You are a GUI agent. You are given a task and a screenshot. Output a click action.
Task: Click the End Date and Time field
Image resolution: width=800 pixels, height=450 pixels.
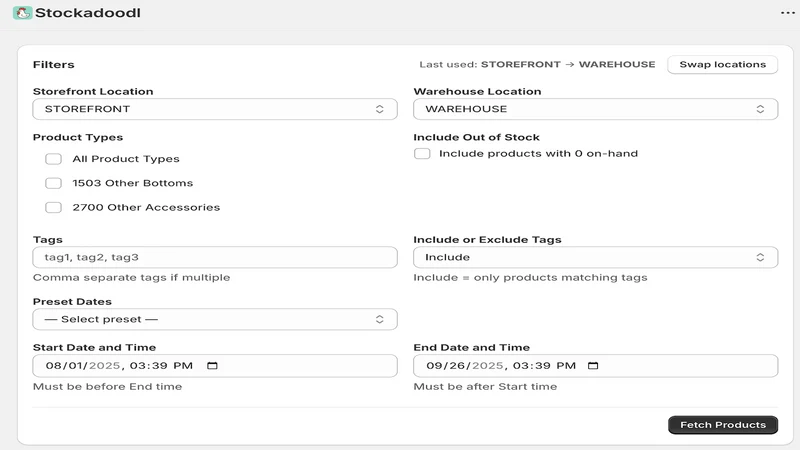click(595, 366)
